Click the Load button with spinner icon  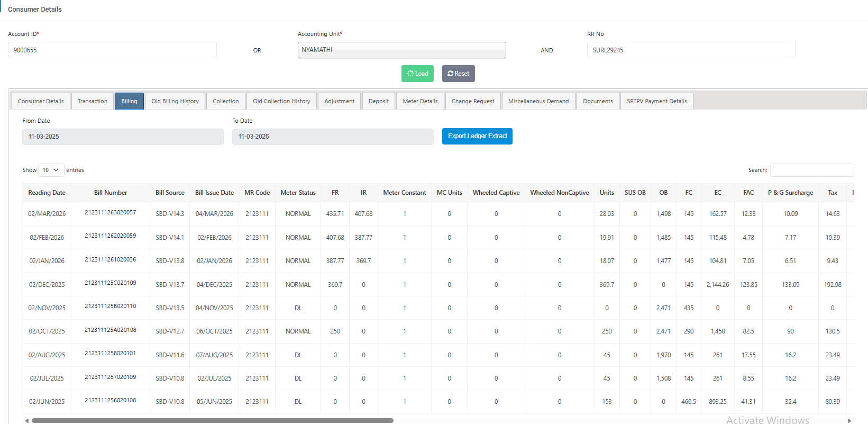[417, 74]
